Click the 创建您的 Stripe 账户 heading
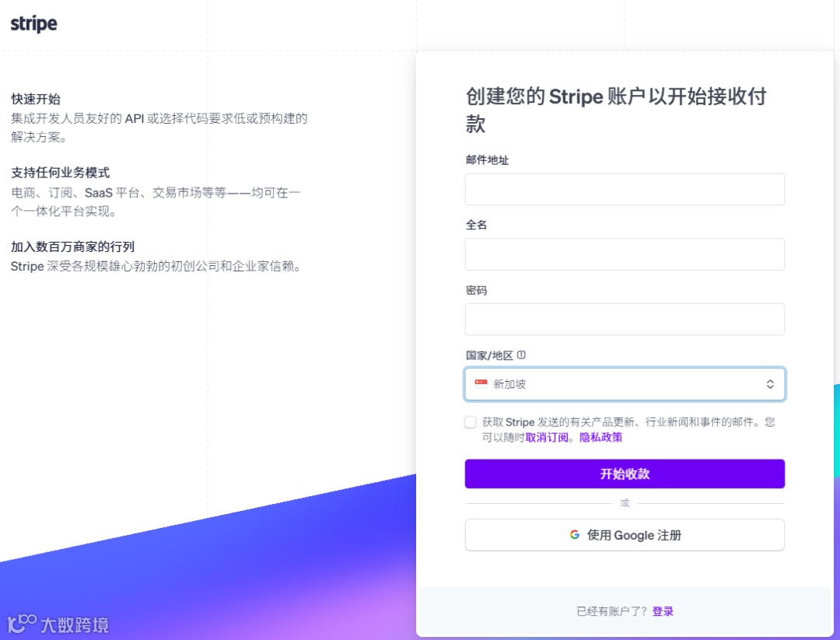Image resolution: width=840 pixels, height=640 pixels. coord(616,110)
